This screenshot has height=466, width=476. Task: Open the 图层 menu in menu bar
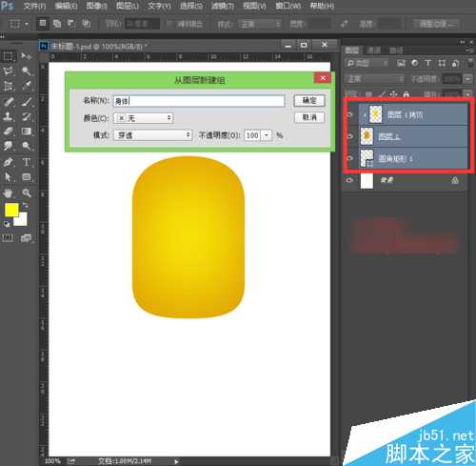(x=127, y=6)
